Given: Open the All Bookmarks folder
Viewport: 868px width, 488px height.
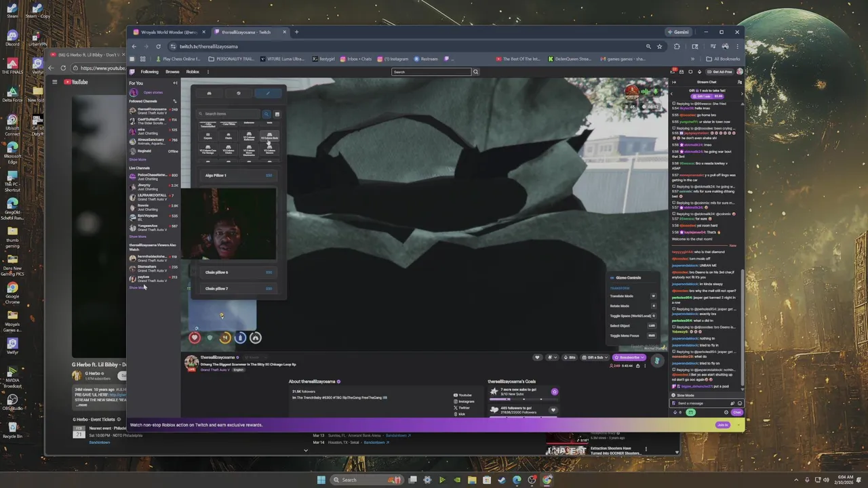Looking at the screenshot, I should click(x=724, y=59).
